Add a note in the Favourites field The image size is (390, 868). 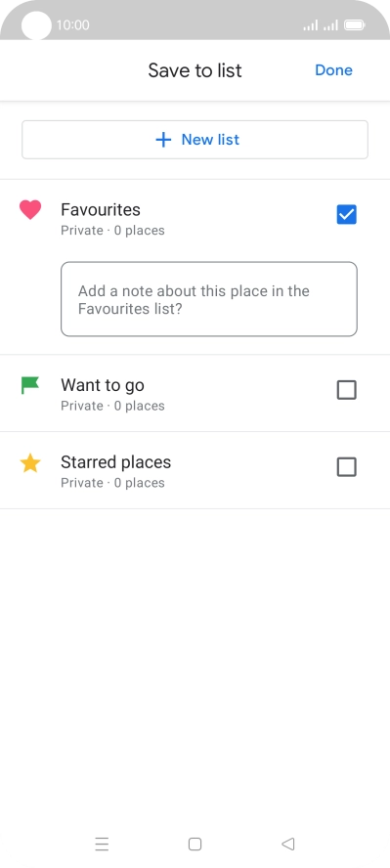pos(209,299)
